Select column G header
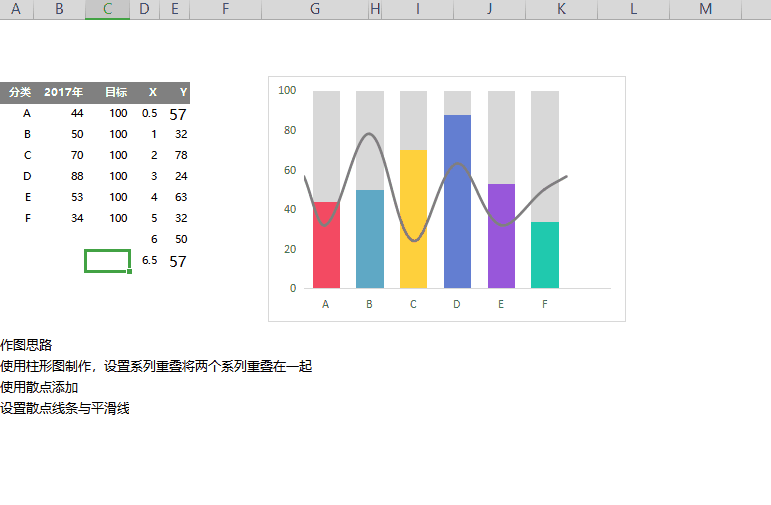 (x=315, y=9)
